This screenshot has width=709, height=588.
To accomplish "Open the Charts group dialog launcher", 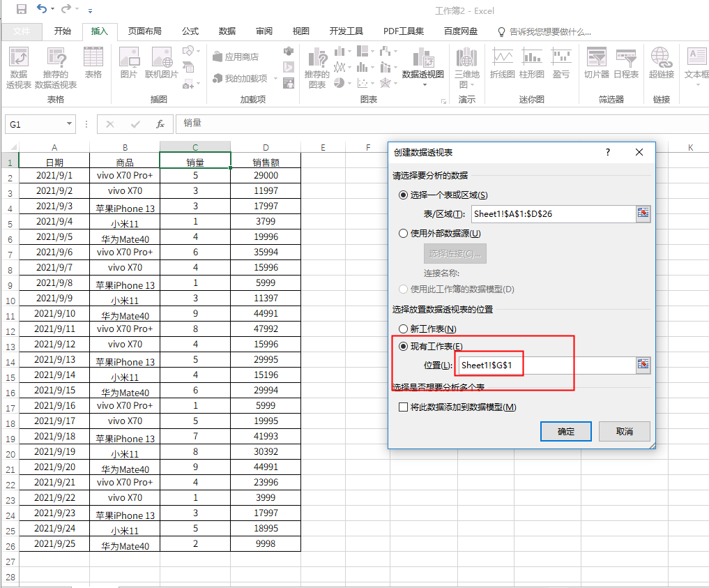I will (x=443, y=101).
